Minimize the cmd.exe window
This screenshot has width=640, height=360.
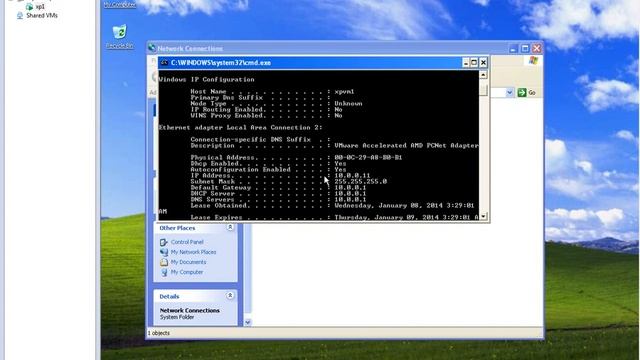(465, 63)
